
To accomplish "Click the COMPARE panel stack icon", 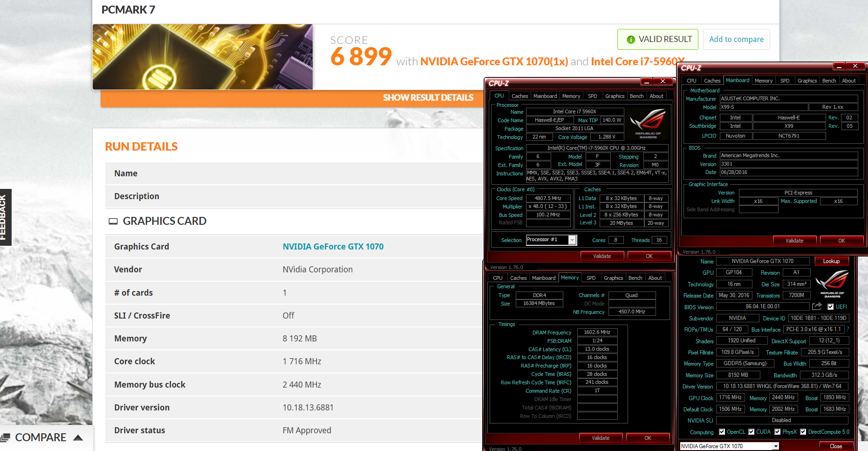I will (5, 437).
